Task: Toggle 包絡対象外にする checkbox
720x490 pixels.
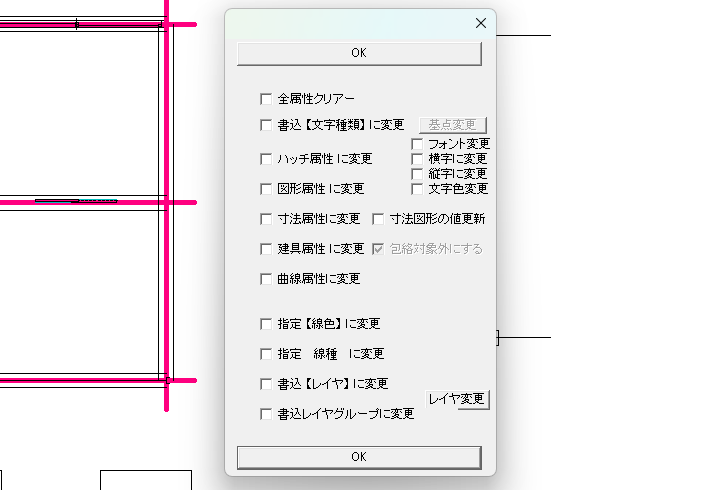Action: [378, 249]
